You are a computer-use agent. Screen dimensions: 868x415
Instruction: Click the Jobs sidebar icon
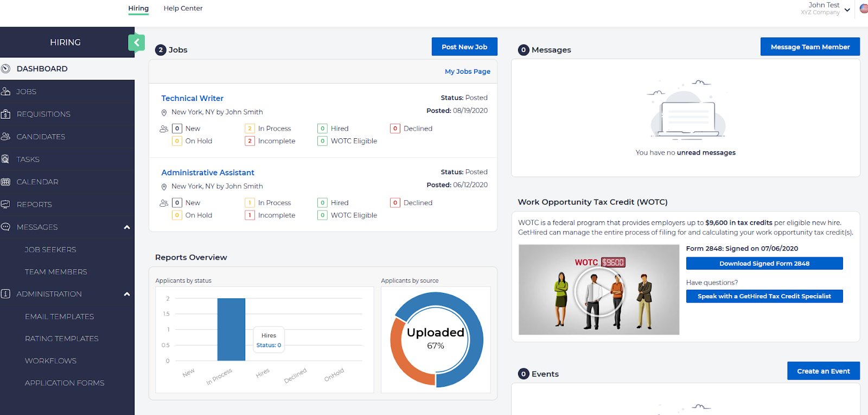coord(6,92)
